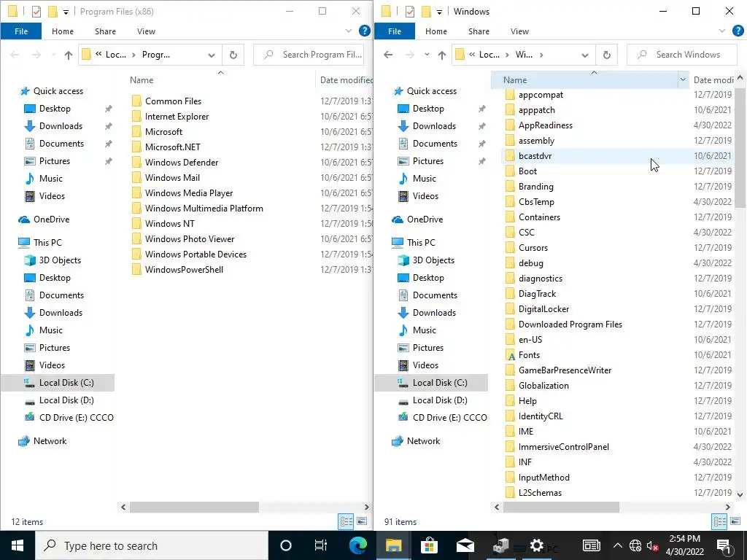Click horizontal scrollbar right arrow in Windows window
This screenshot has width=747, height=560.
(727, 507)
